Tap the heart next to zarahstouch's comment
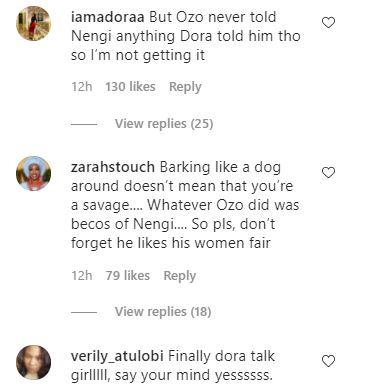 pos(328,172)
